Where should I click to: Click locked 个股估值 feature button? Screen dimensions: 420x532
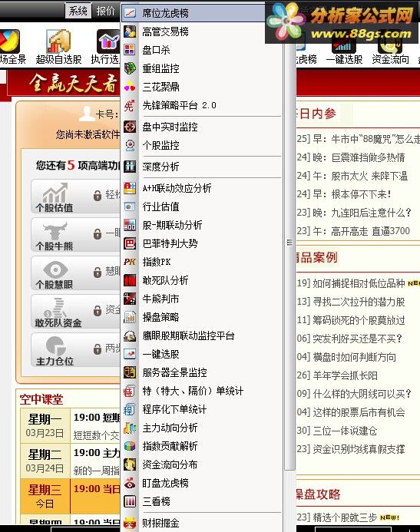[76, 196]
